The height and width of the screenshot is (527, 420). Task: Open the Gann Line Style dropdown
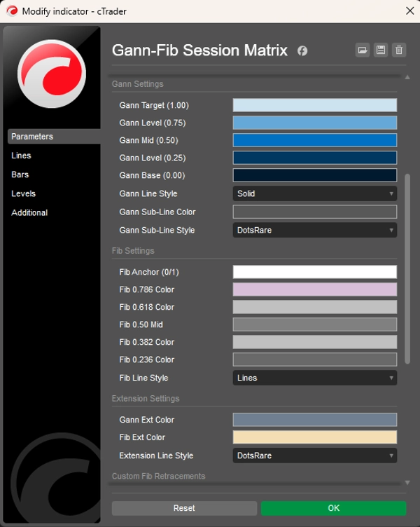pos(314,193)
